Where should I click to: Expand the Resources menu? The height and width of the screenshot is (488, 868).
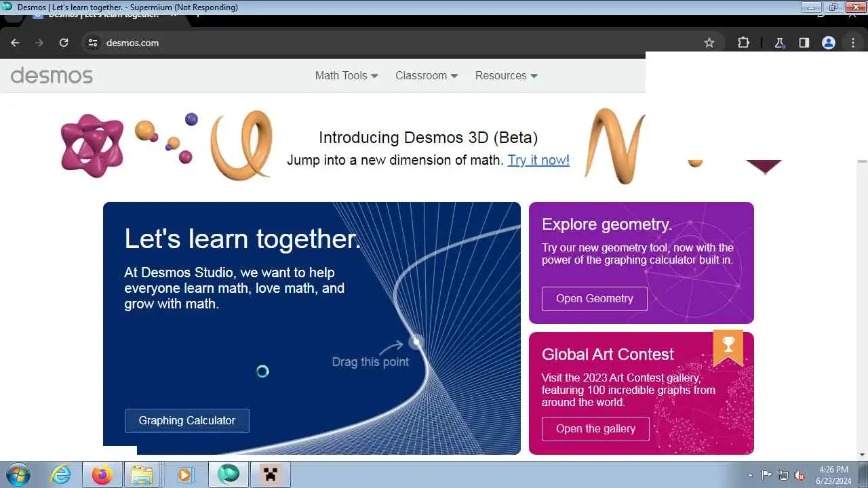coord(507,75)
